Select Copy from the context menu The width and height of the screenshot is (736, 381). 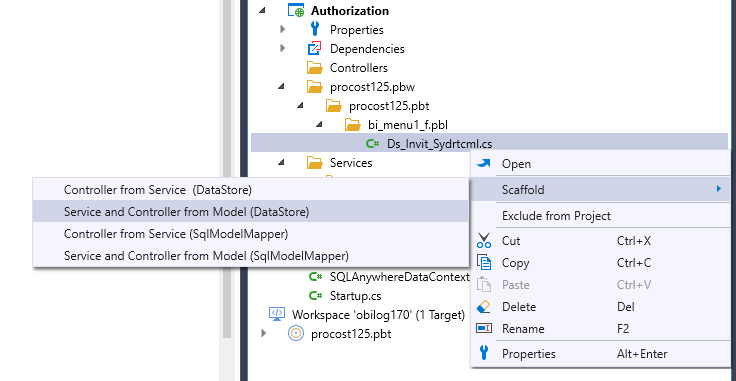coord(601,263)
